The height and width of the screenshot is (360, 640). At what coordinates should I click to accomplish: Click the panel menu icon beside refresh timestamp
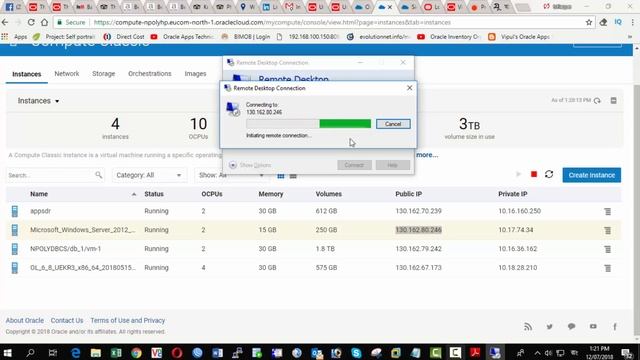click(x=613, y=100)
